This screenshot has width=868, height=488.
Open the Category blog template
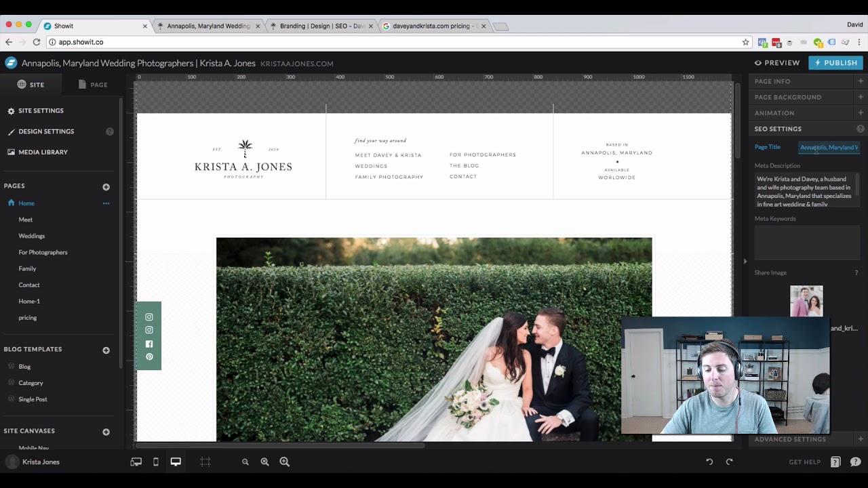[x=31, y=383]
